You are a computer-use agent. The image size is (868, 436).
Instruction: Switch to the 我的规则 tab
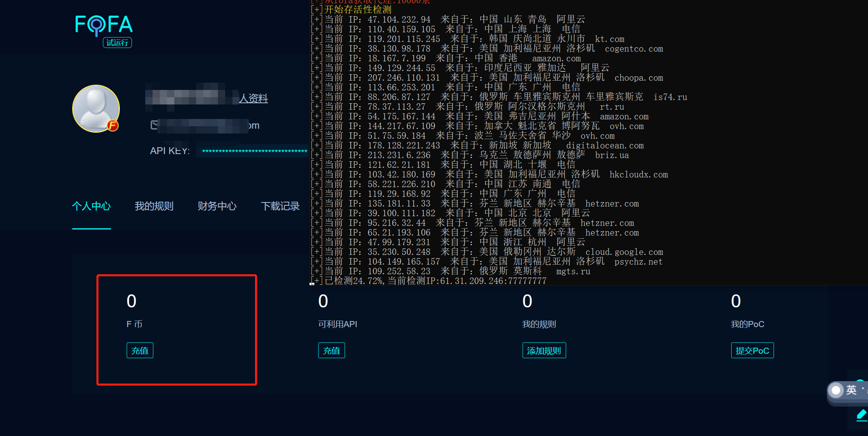154,207
